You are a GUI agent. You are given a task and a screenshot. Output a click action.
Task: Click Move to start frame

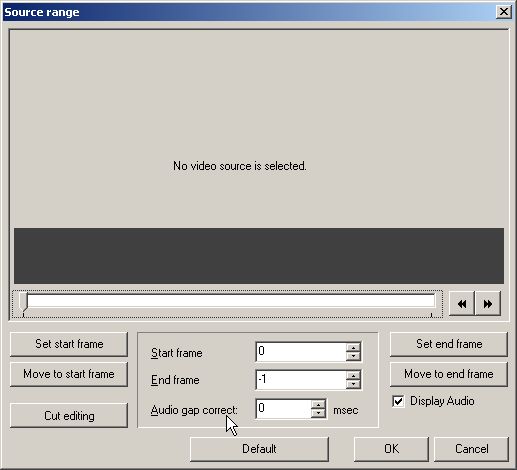pyautogui.click(x=69, y=374)
